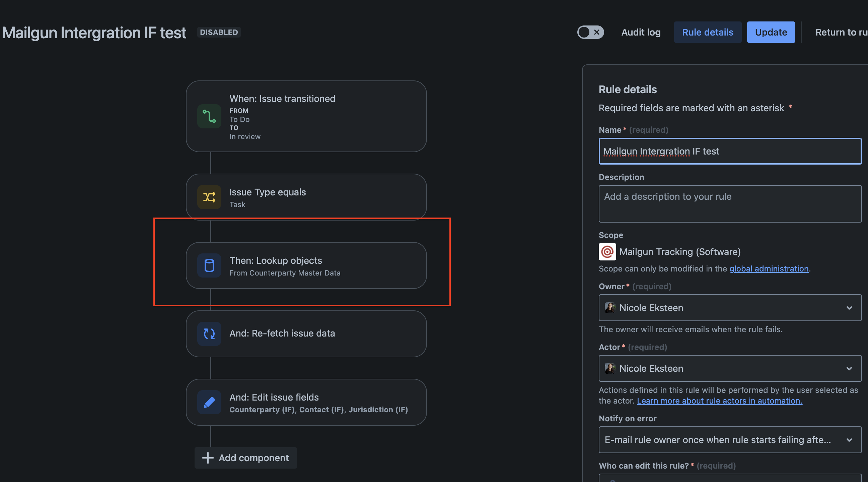Viewport: 868px width, 482px height.
Task: Click the Issue Type condition shuffle icon
Action: pyautogui.click(x=209, y=197)
